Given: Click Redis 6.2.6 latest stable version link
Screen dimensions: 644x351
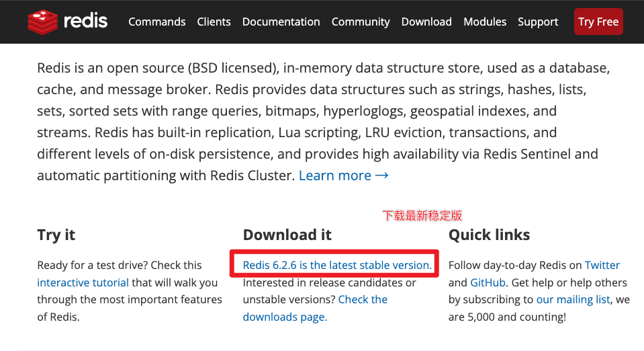Looking at the screenshot, I should (x=337, y=265).
